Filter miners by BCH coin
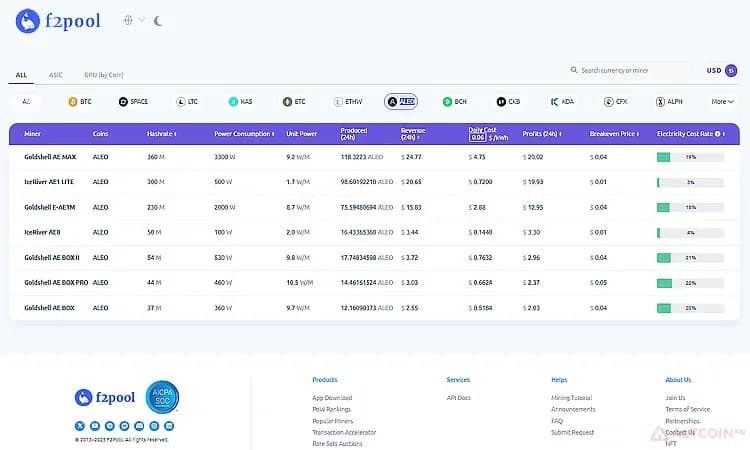Viewport: 750px width, 450px height. click(454, 101)
